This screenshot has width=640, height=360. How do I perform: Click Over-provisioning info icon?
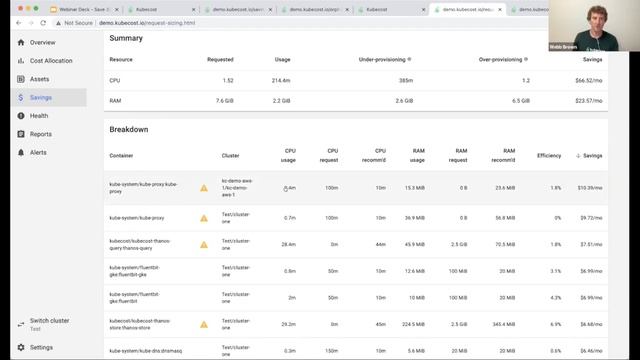tap(526, 59)
